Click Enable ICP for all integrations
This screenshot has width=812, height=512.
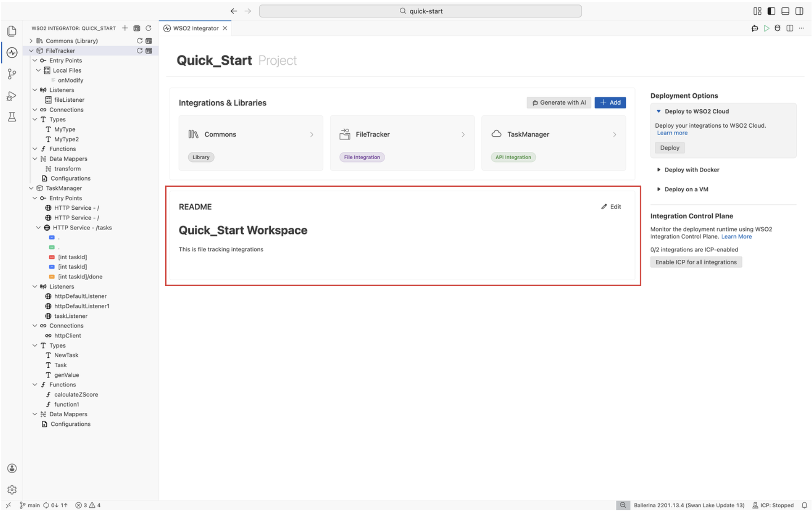696,262
